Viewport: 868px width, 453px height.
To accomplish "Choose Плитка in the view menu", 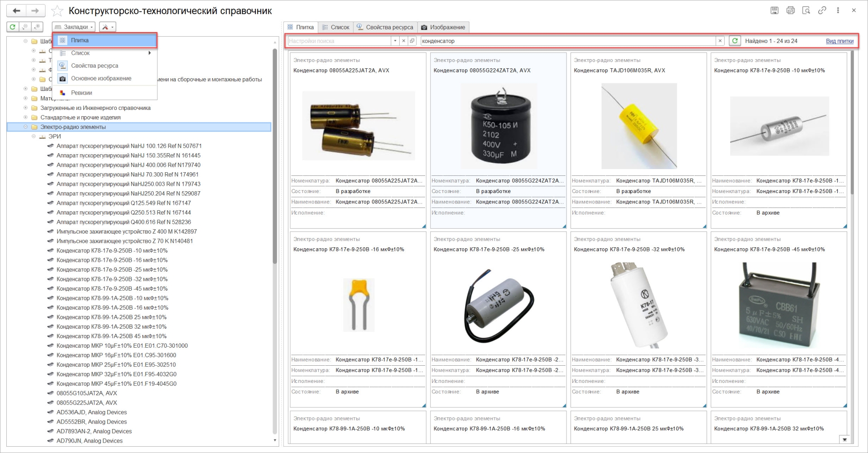I will 105,40.
